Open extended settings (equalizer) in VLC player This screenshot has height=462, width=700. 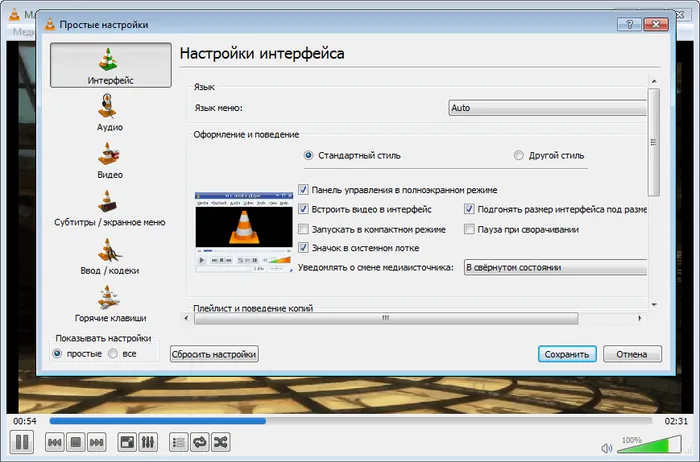click(x=148, y=442)
